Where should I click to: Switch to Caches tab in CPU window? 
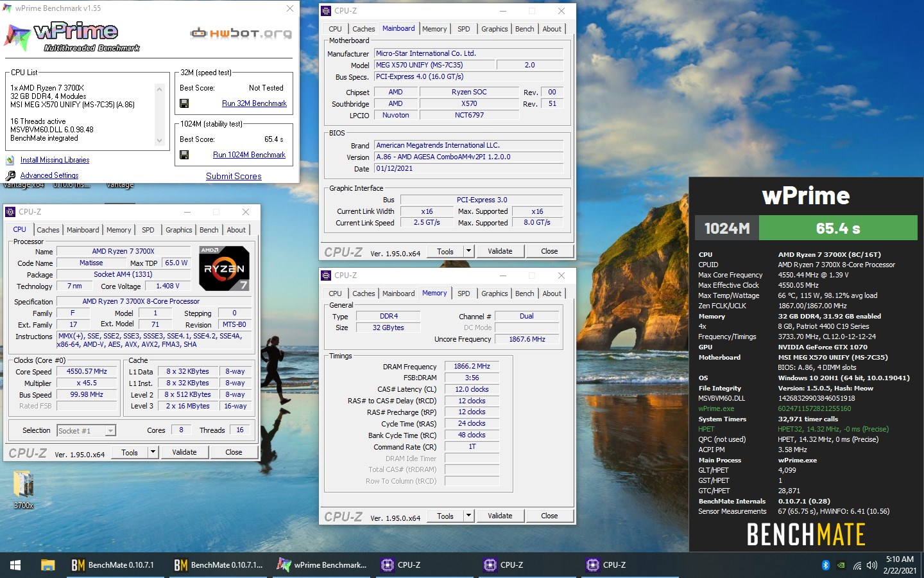48,230
